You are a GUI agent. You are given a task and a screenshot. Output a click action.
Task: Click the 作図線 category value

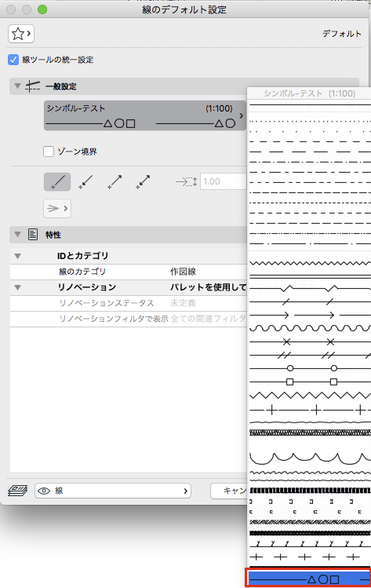[x=184, y=272]
